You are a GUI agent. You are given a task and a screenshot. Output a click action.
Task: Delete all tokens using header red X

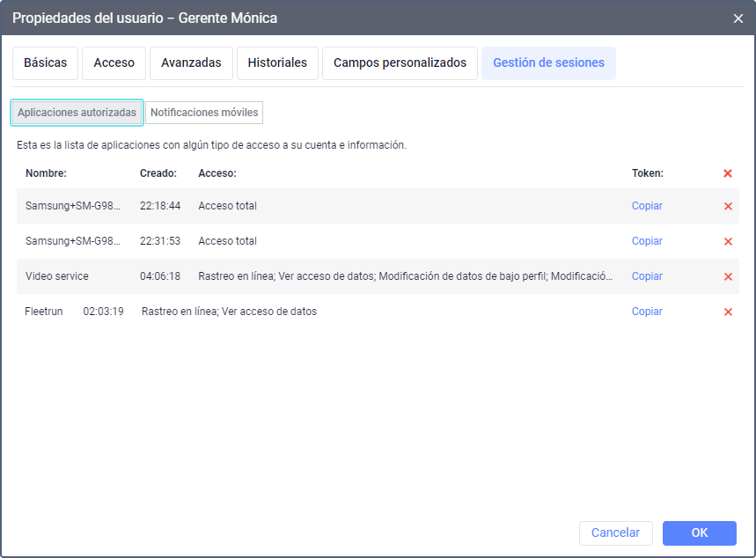[728, 173]
